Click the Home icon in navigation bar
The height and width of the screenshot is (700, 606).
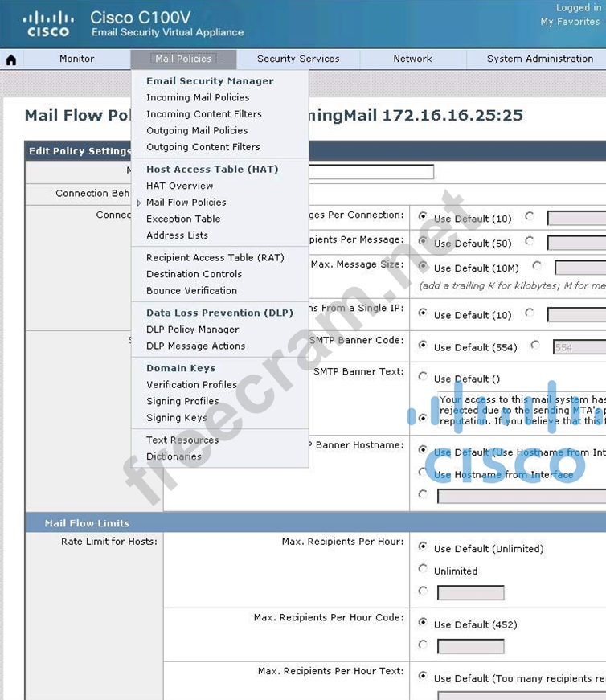click(x=11, y=59)
